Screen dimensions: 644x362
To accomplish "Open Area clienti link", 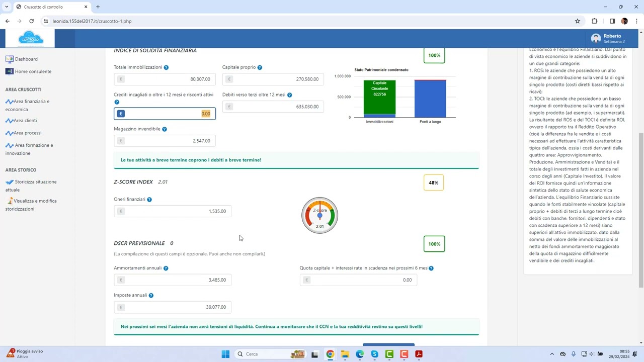I will point(25,121).
